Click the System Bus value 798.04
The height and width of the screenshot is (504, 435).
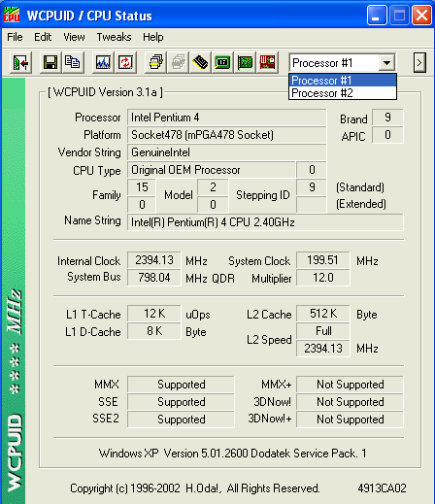[154, 278]
